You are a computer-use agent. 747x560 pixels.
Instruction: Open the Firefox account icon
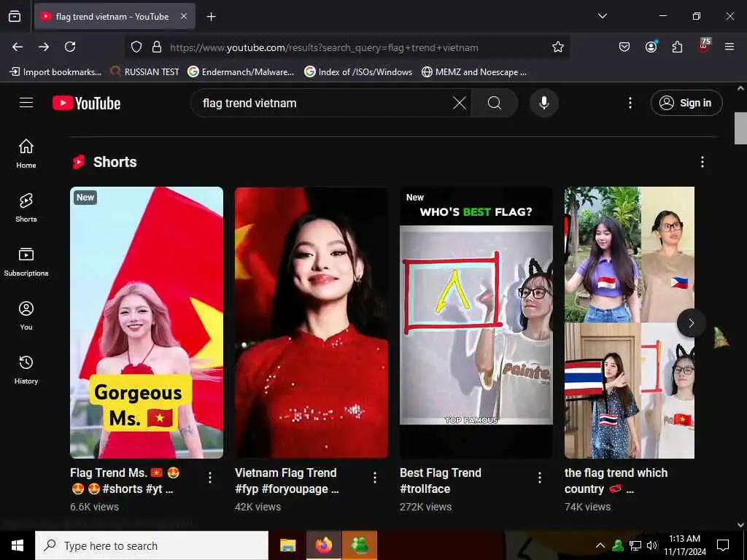click(x=651, y=47)
